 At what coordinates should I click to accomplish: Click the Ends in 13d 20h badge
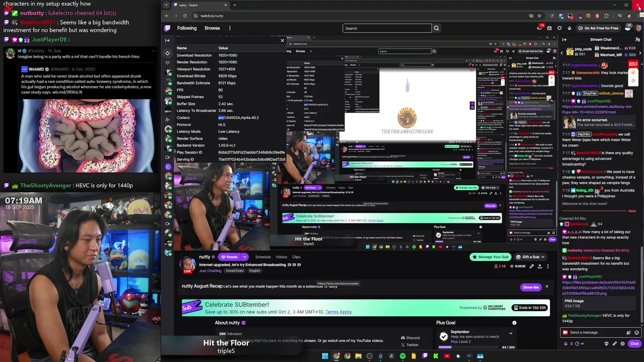[x=530, y=308]
